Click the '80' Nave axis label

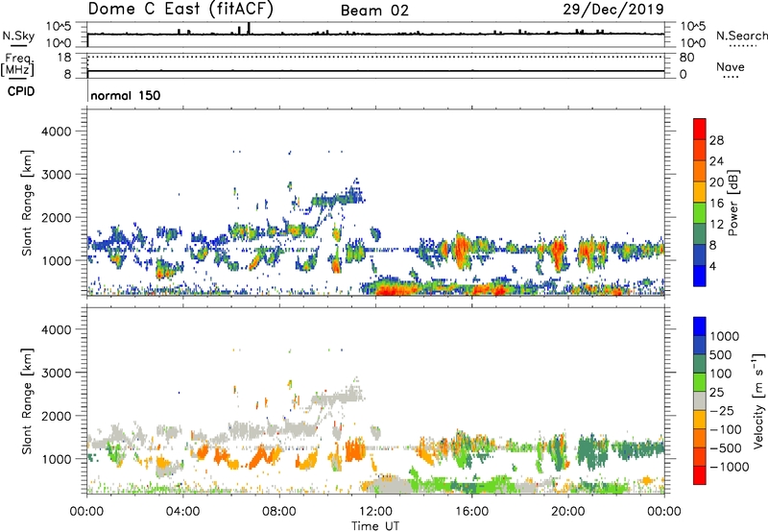click(687, 58)
